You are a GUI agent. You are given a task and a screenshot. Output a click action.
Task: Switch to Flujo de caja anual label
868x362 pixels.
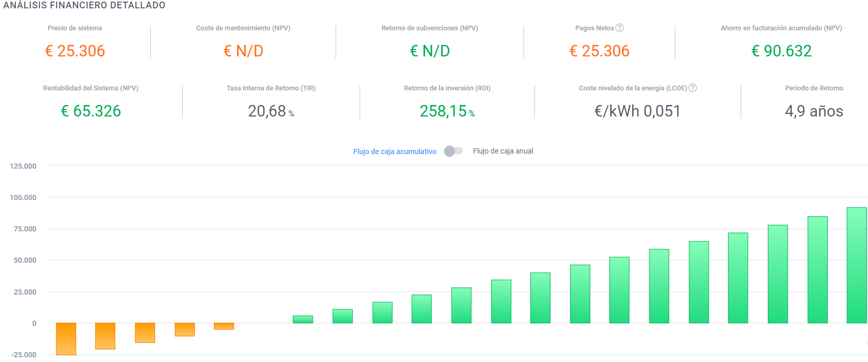(503, 151)
